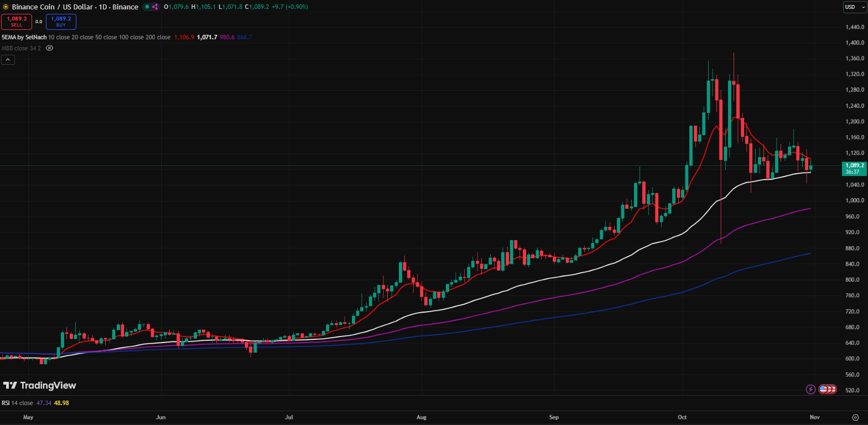Click the purple lightning bolt icon
Viewport: 868px width, 425px height.
(810, 390)
